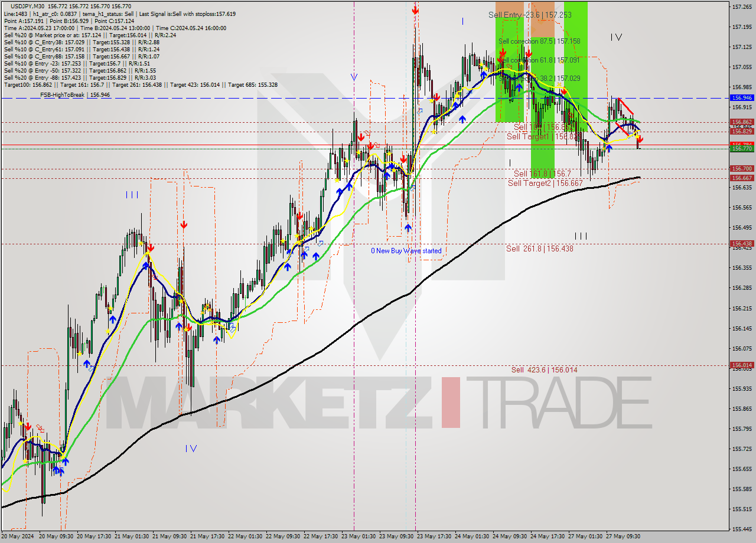Click the 156.285 price scale value
The width and height of the screenshot is (756, 543).
click(742, 288)
